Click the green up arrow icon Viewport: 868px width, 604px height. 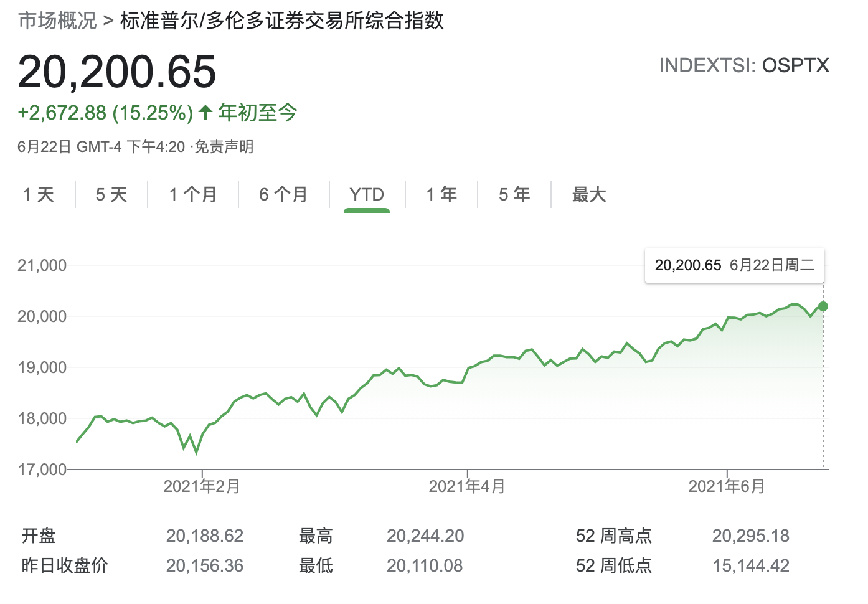coord(205,113)
